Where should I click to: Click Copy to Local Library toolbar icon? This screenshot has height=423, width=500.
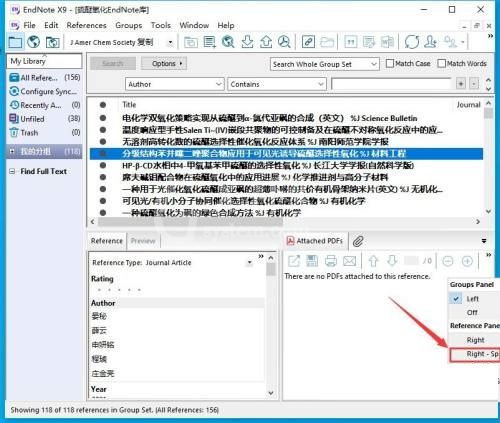(191, 42)
